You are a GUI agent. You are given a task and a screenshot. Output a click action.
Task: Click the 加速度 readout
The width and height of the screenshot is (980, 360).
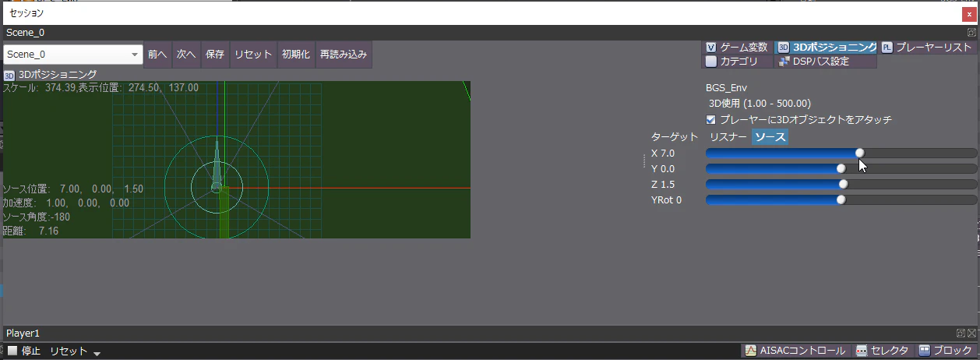point(66,203)
